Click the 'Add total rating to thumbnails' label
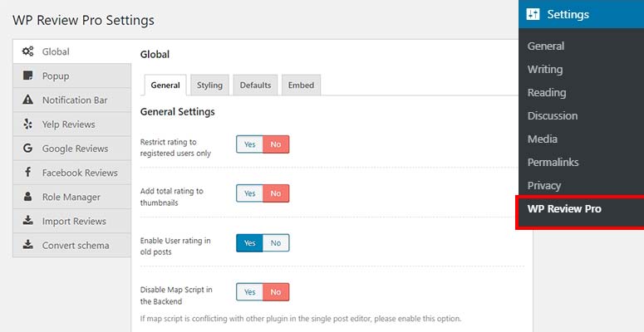Viewport: 644px width, 332px height. pos(172,197)
